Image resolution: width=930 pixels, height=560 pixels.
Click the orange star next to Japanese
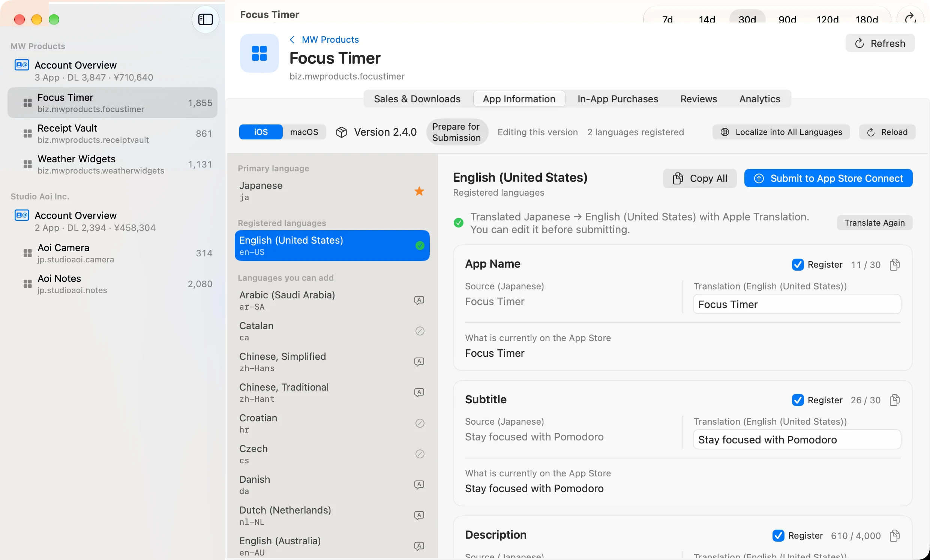(x=419, y=191)
